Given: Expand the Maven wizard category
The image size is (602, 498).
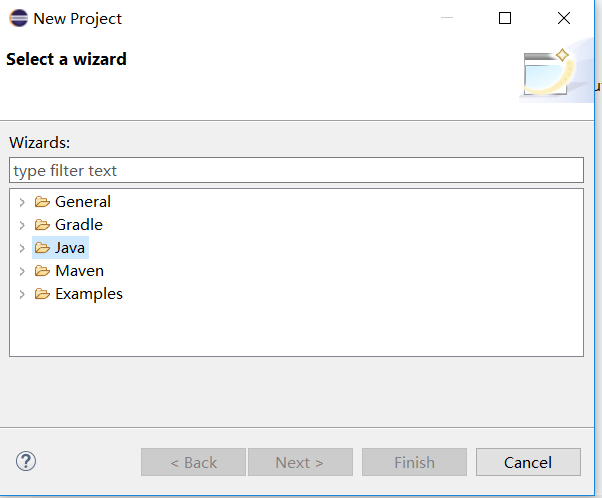Looking at the screenshot, I should point(22,271).
